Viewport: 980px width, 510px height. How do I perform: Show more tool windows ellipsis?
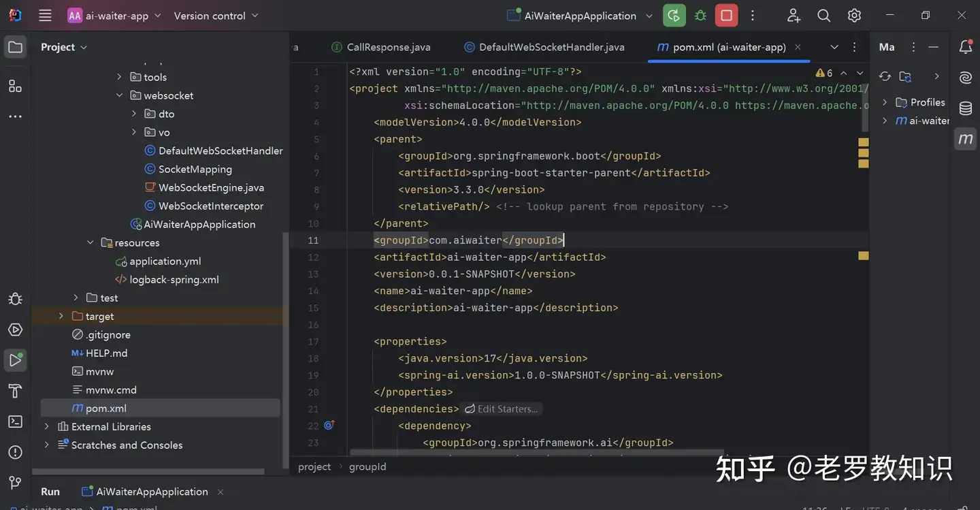click(15, 116)
